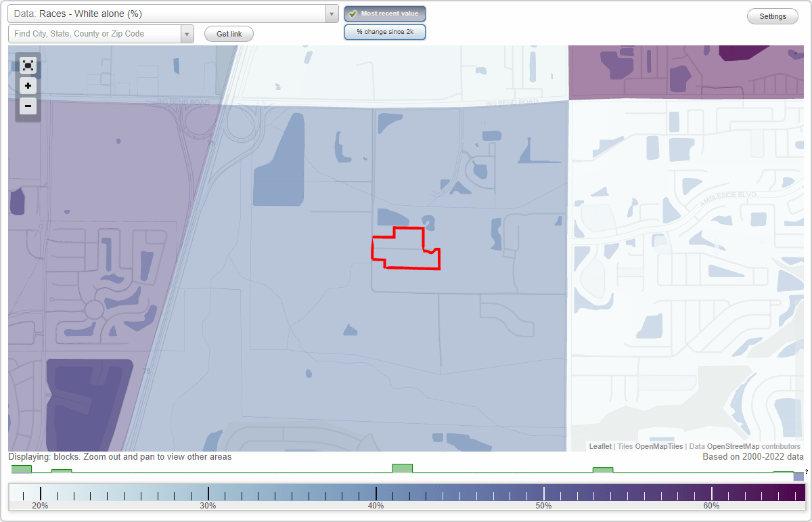Click the green checkmark on Most recent value
This screenshot has width=812, height=522.
(354, 13)
